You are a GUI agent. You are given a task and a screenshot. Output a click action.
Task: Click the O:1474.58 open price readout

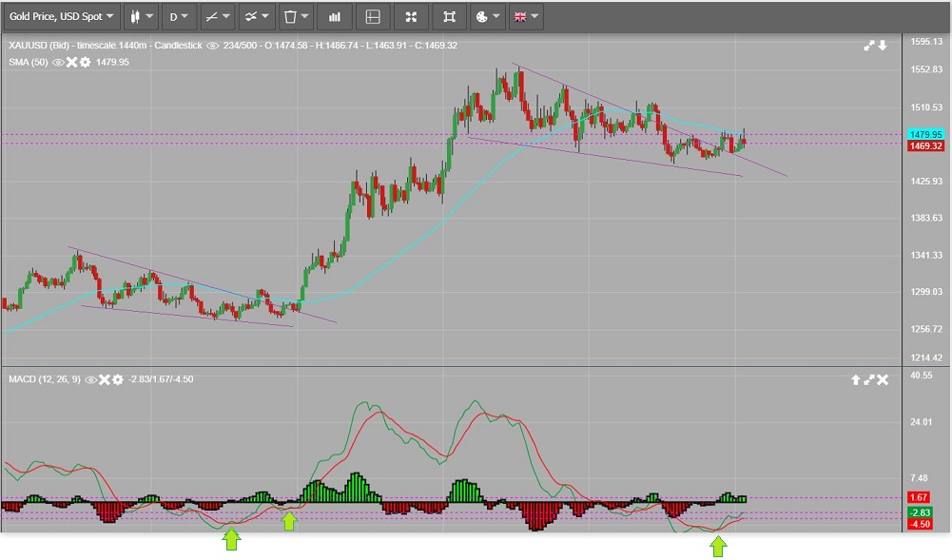click(285, 46)
